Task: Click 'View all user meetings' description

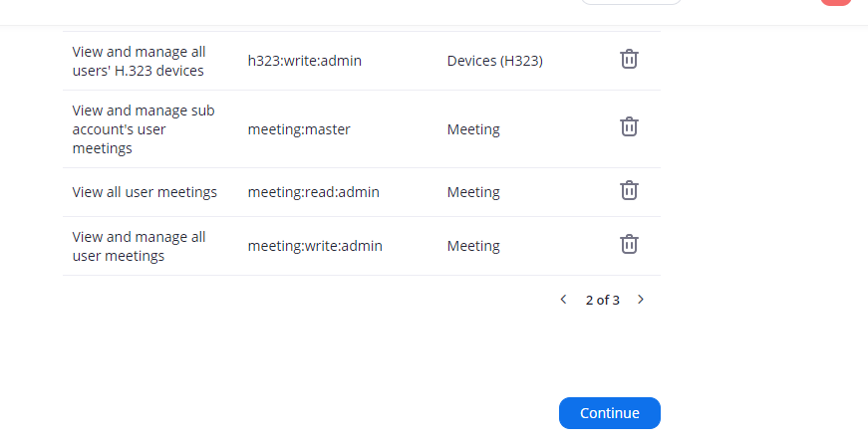Action: click(x=145, y=192)
